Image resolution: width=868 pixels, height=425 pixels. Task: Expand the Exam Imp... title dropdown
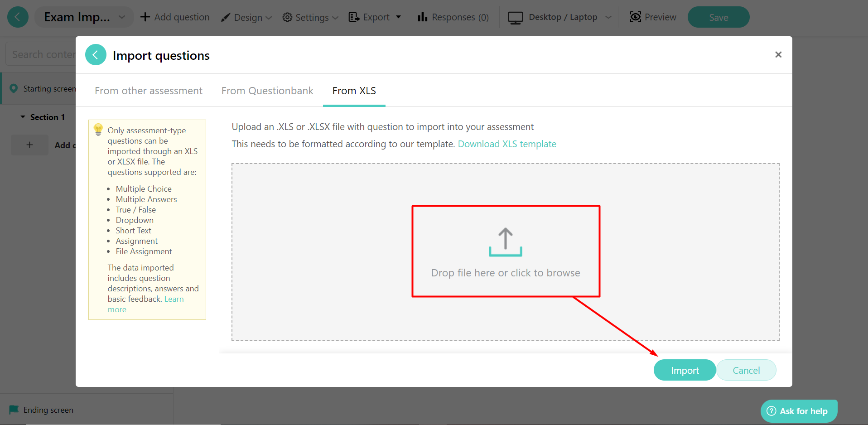pos(121,17)
